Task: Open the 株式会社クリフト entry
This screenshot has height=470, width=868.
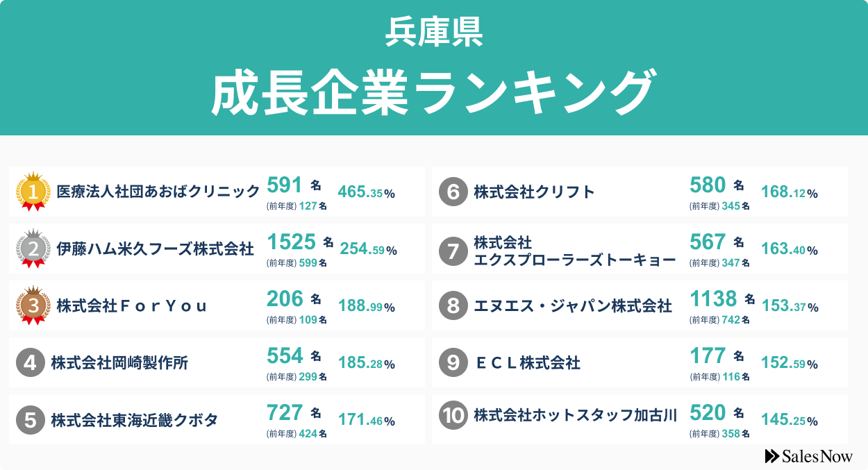Action: [x=534, y=192]
